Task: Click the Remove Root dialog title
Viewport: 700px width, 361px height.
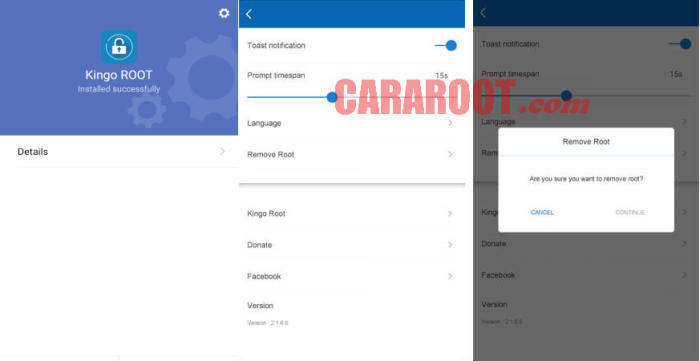Action: click(x=586, y=142)
